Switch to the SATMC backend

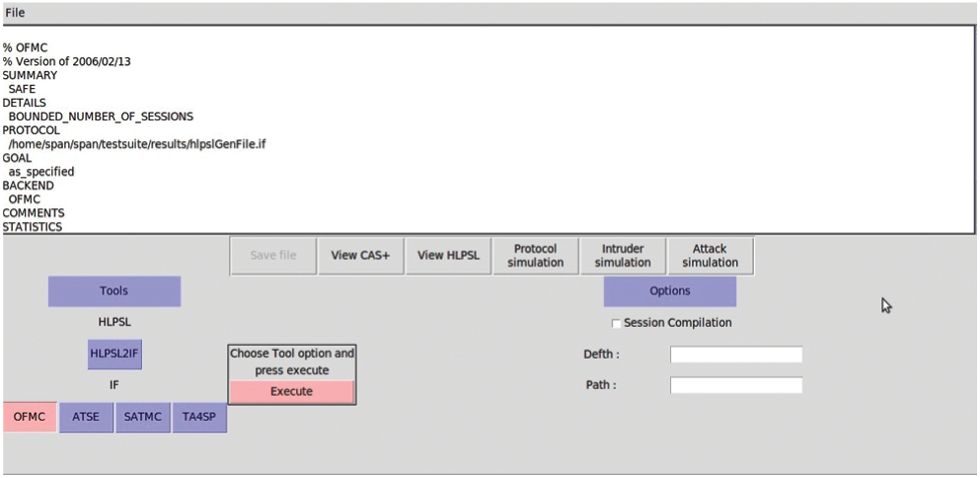pos(143,417)
